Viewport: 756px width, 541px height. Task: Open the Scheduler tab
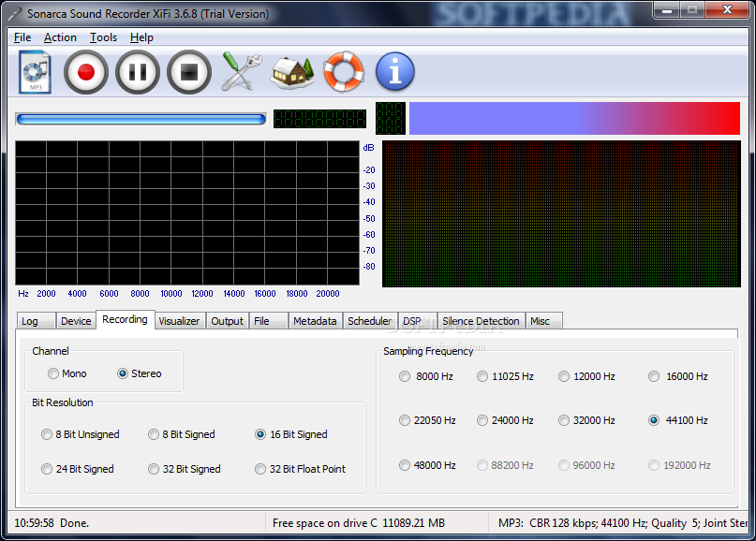tap(370, 321)
